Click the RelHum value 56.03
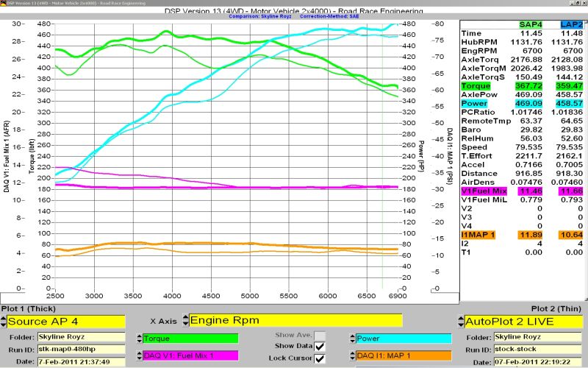This screenshot has height=368, width=588. click(531, 138)
